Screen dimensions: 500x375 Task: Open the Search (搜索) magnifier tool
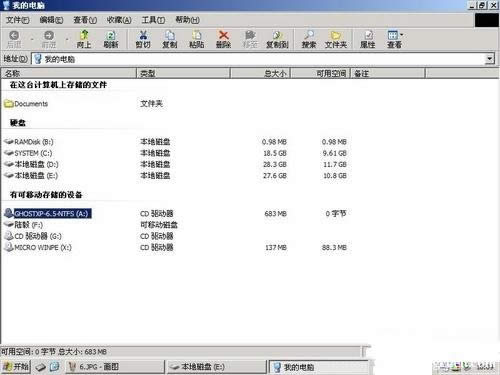pyautogui.click(x=309, y=39)
